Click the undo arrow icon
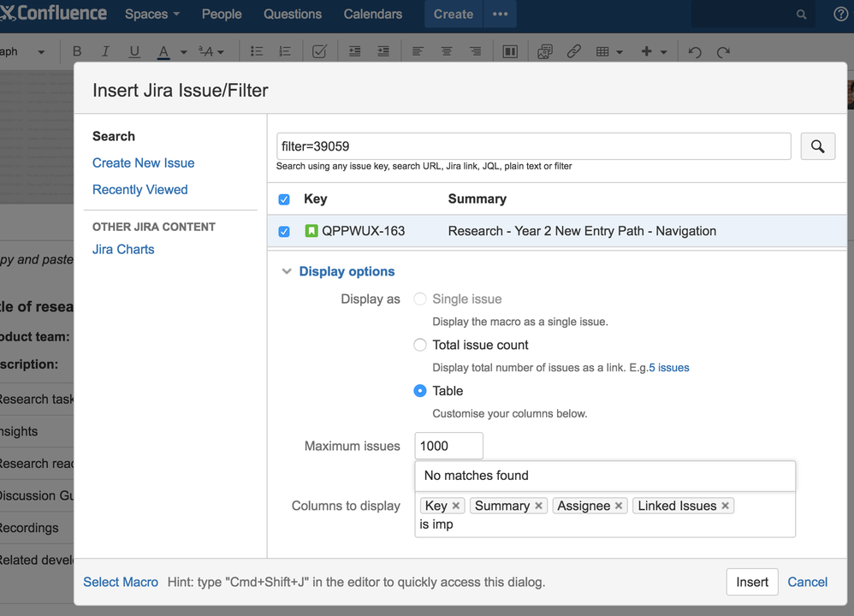 click(x=695, y=51)
